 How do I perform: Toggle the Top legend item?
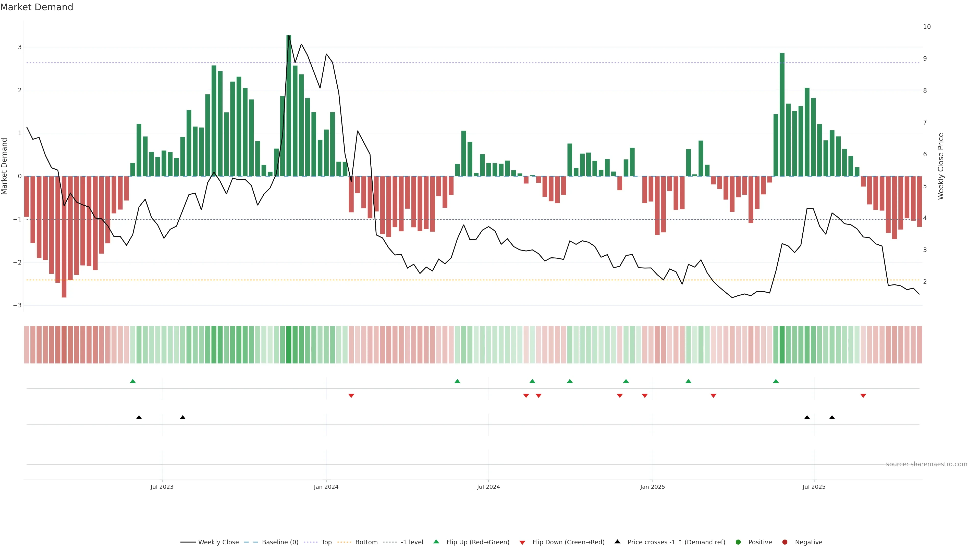326,542
